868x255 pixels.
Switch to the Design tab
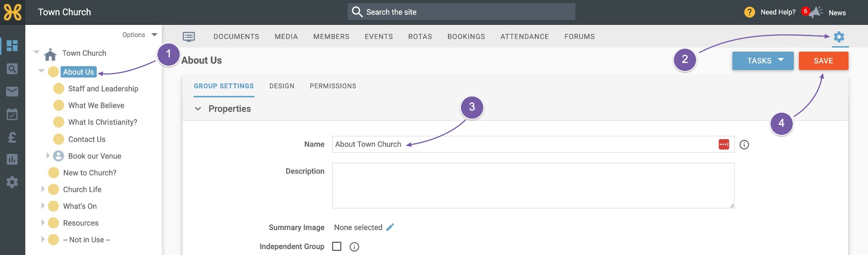pos(282,86)
